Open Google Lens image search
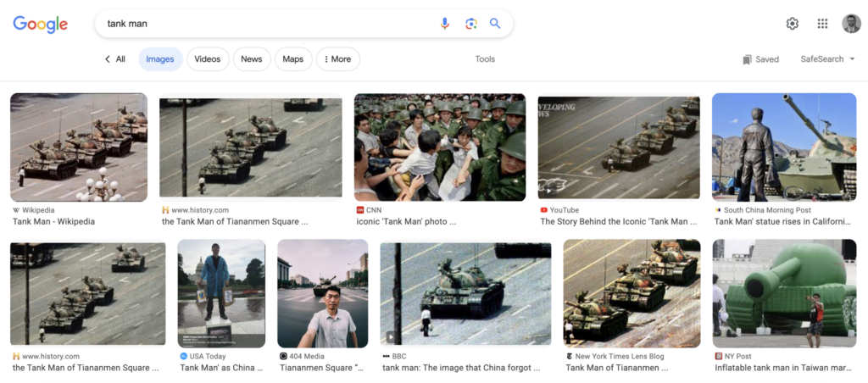868x383 pixels. point(471,24)
